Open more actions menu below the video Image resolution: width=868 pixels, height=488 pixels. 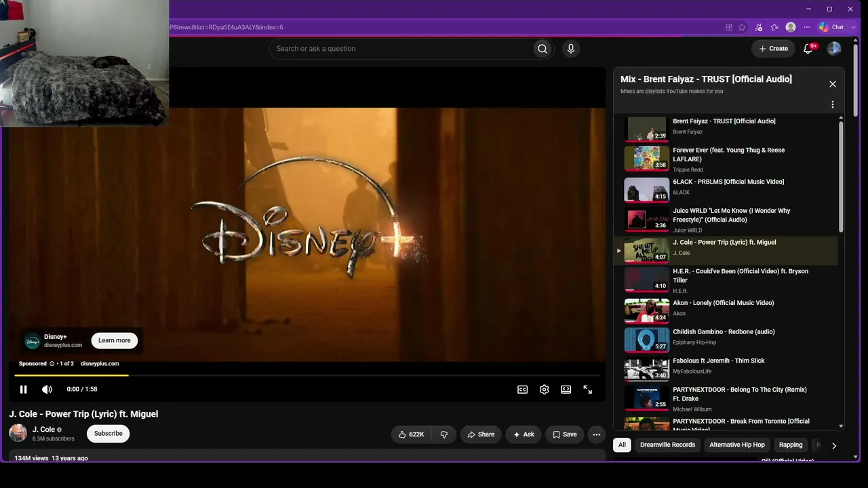click(x=597, y=434)
